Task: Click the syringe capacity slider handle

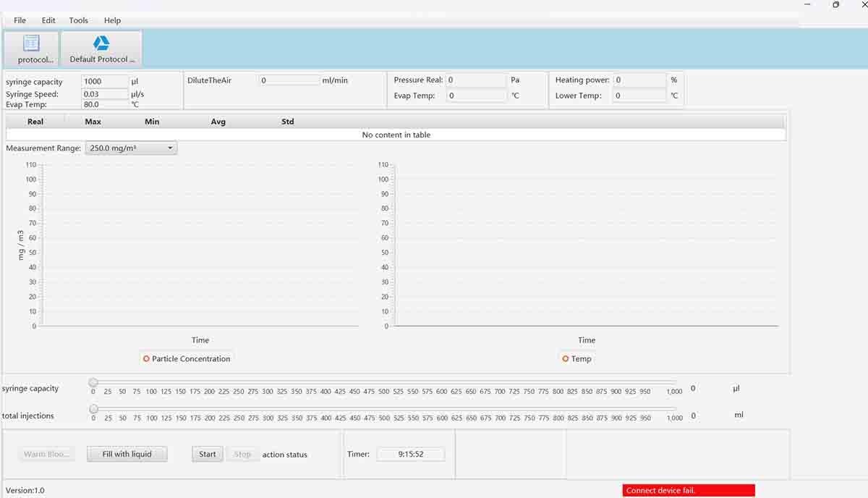Action: click(x=93, y=382)
